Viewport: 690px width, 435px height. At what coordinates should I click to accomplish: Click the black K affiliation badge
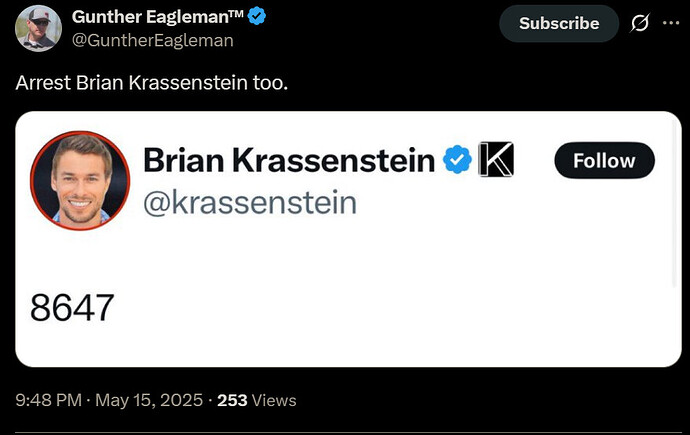[x=496, y=159]
